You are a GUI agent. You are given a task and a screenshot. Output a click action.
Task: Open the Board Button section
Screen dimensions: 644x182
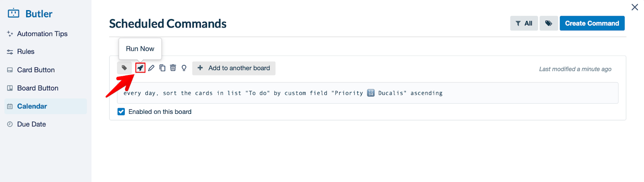coord(37,88)
